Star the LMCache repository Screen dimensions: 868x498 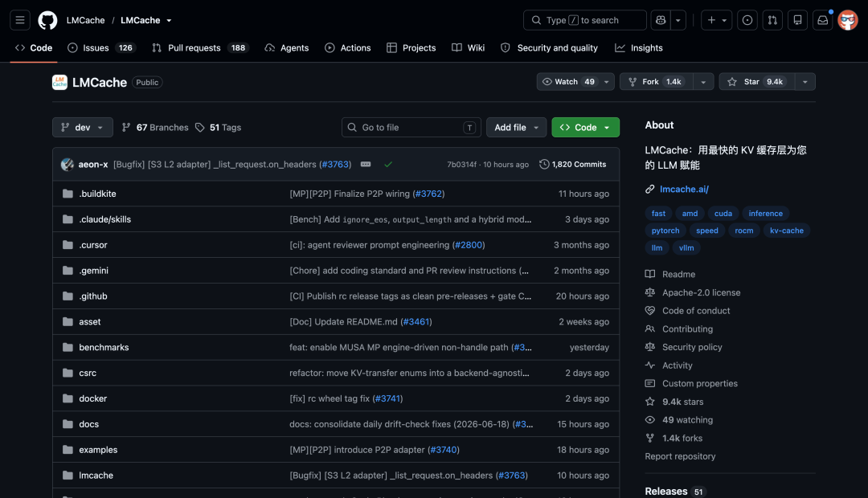tap(757, 82)
